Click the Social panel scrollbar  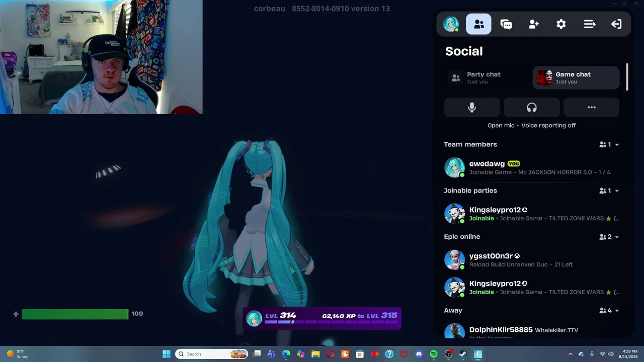(x=627, y=77)
